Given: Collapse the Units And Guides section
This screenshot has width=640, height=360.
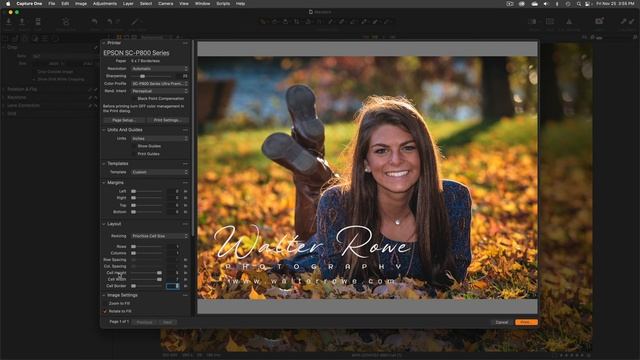Looking at the screenshot, I should coord(104,130).
